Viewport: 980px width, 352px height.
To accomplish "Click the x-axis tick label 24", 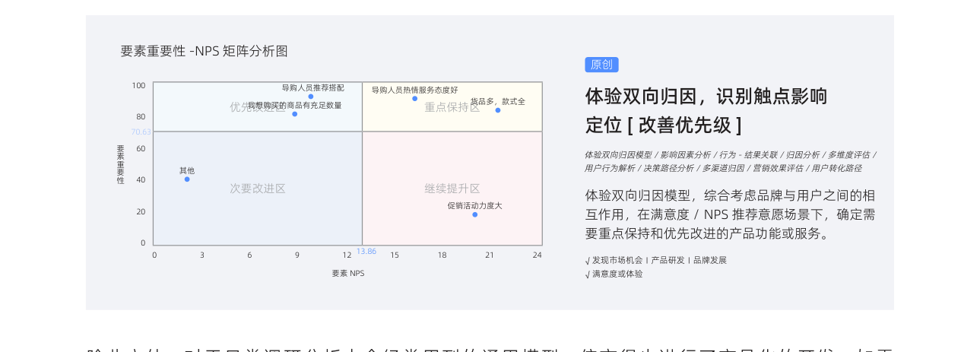I will point(538,255).
